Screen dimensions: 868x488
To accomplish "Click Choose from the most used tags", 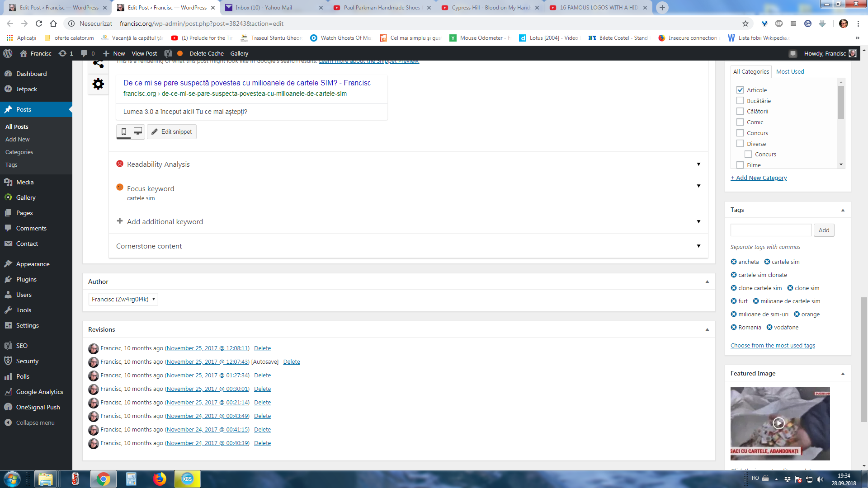I will click(x=773, y=346).
